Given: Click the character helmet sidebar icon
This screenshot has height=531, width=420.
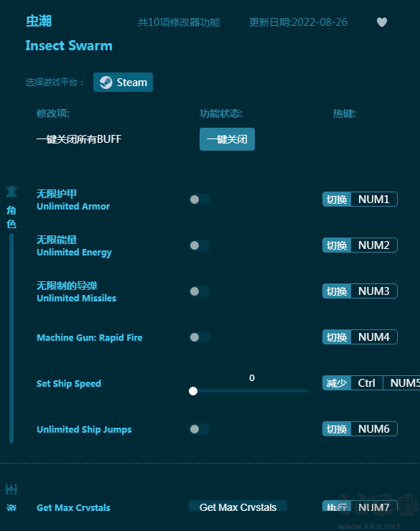Looking at the screenshot, I should pyautogui.click(x=11, y=192).
